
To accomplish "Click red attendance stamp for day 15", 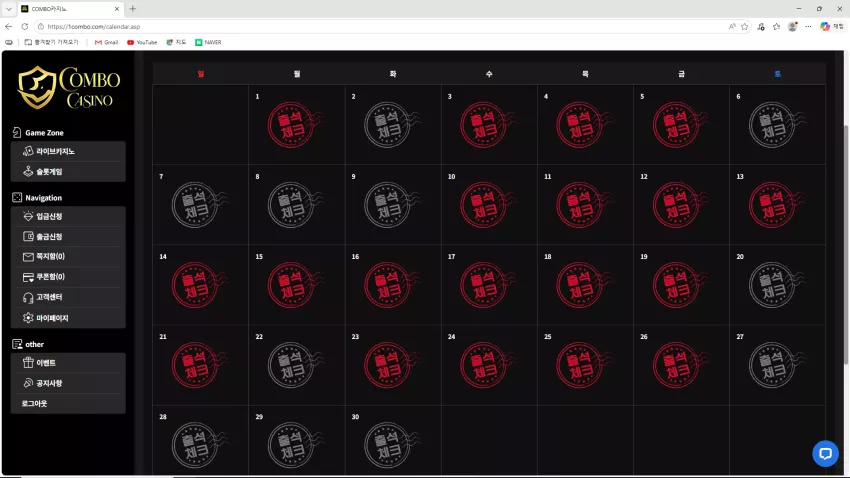I will click(294, 285).
